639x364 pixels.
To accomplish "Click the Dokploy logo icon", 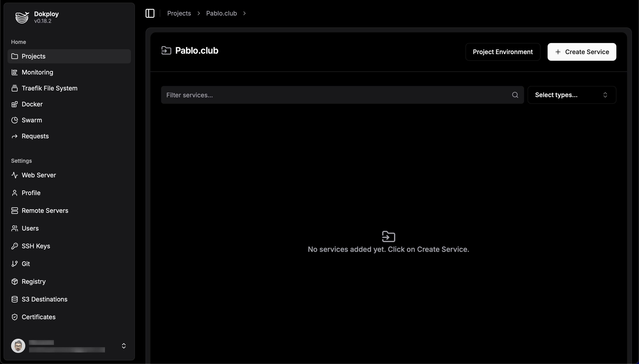I will pyautogui.click(x=22, y=17).
